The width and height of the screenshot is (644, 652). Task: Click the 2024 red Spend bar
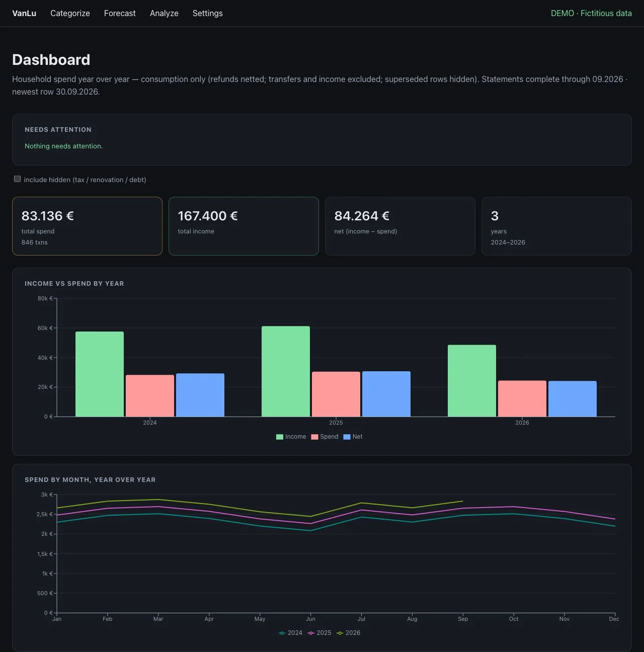coord(150,395)
